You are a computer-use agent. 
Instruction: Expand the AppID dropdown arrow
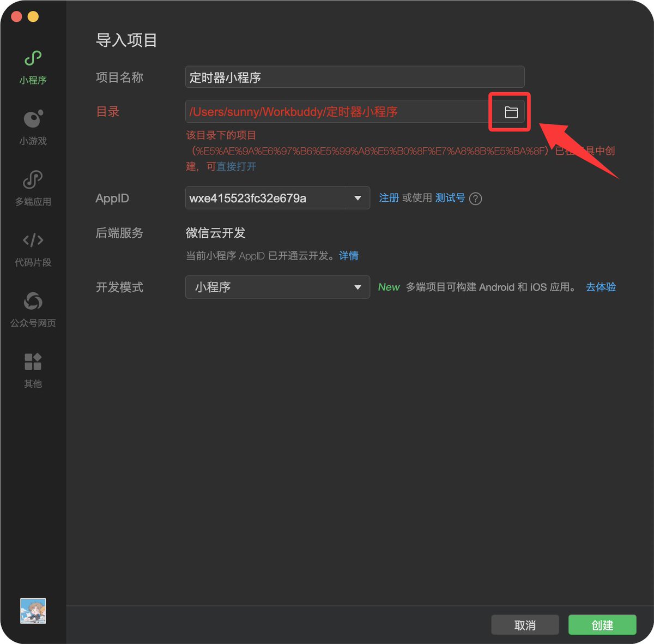coord(358,198)
